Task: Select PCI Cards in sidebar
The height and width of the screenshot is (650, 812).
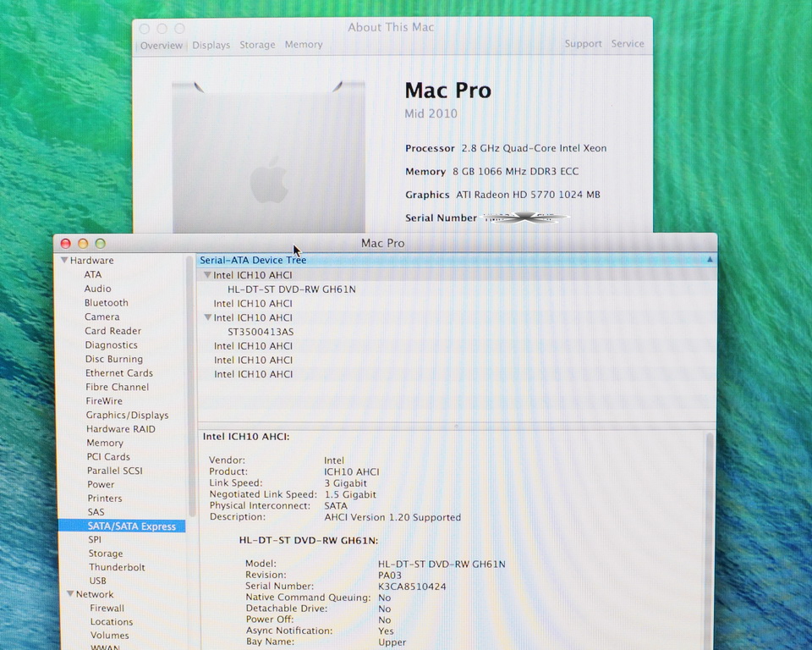Action: [x=108, y=457]
